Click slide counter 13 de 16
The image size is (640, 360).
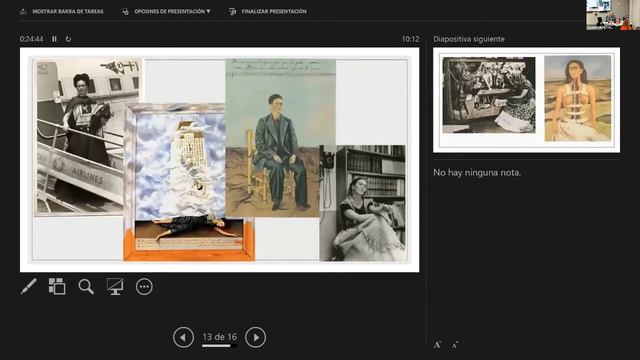tap(220, 337)
